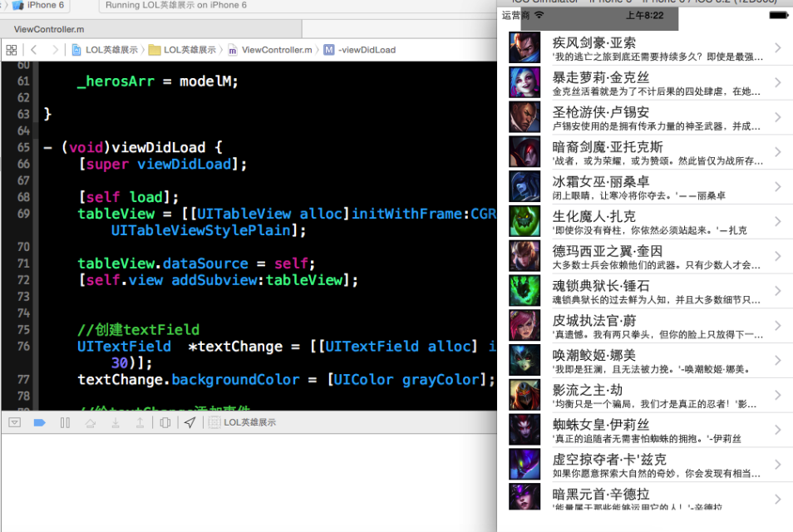Tap the 魂锁典狱长·锤石 avatar thumbnail

click(x=525, y=291)
